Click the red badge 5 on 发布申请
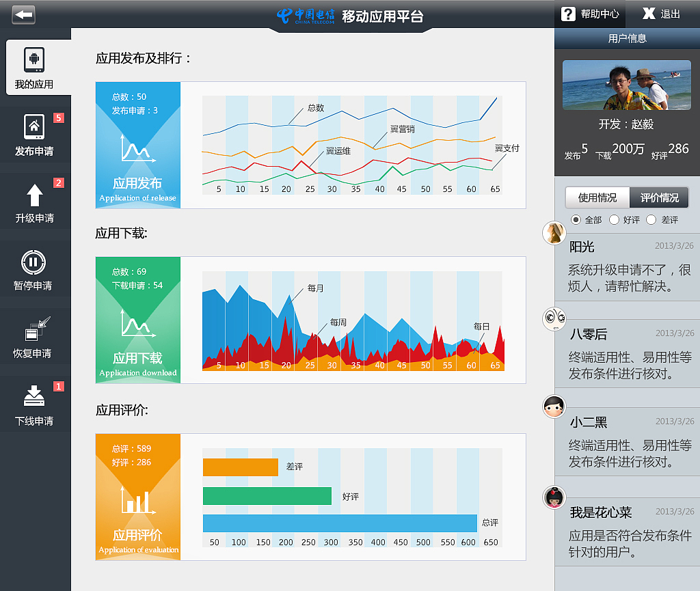The image size is (700, 591). (x=59, y=118)
